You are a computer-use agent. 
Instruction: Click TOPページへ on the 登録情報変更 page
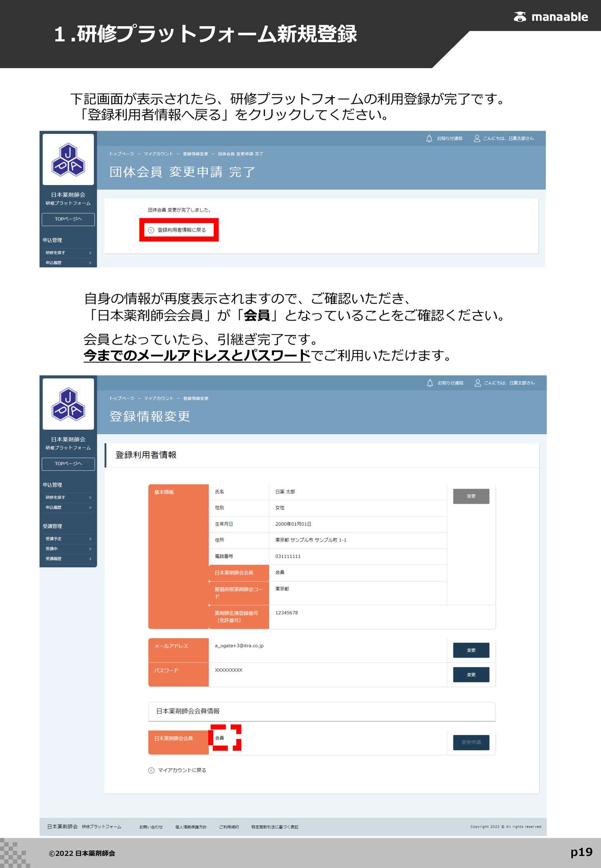68,464
